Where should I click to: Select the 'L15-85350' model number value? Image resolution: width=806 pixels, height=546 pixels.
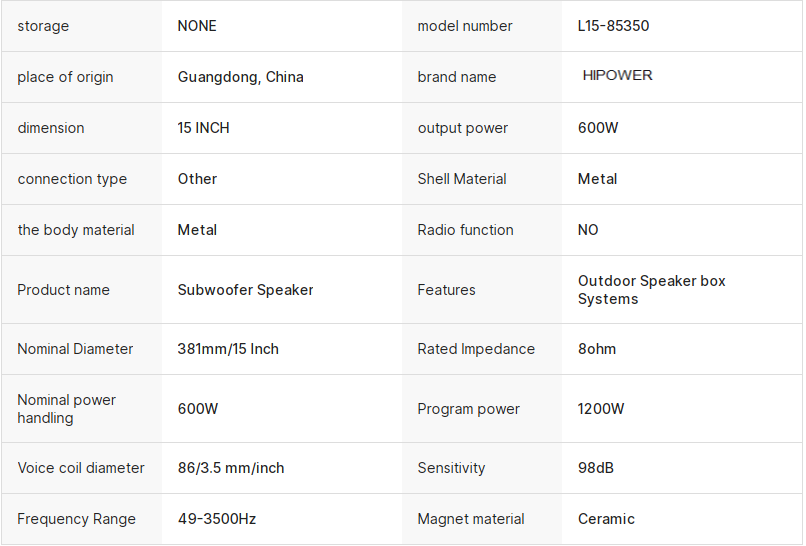[x=613, y=26]
